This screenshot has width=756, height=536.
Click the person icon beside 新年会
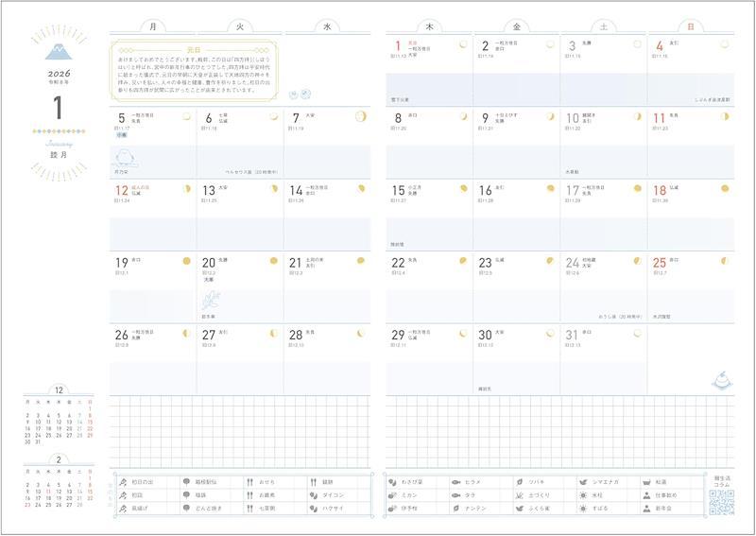(646, 509)
